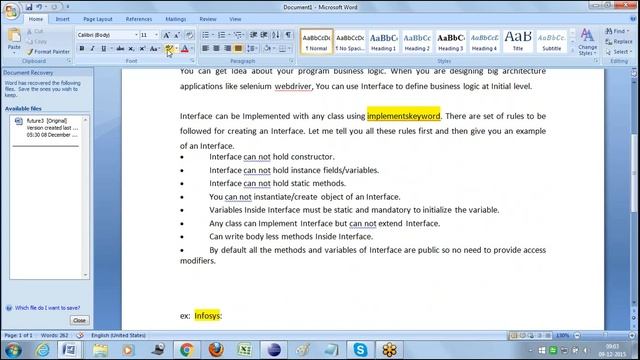Toggle Justify alignment
The image size is (640, 360).
tap(238, 49)
